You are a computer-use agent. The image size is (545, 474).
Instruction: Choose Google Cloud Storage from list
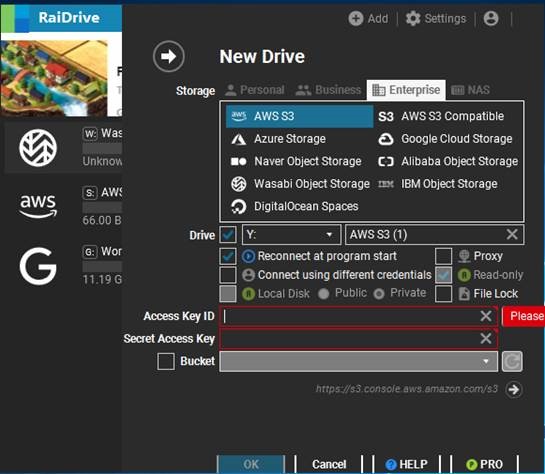point(446,139)
